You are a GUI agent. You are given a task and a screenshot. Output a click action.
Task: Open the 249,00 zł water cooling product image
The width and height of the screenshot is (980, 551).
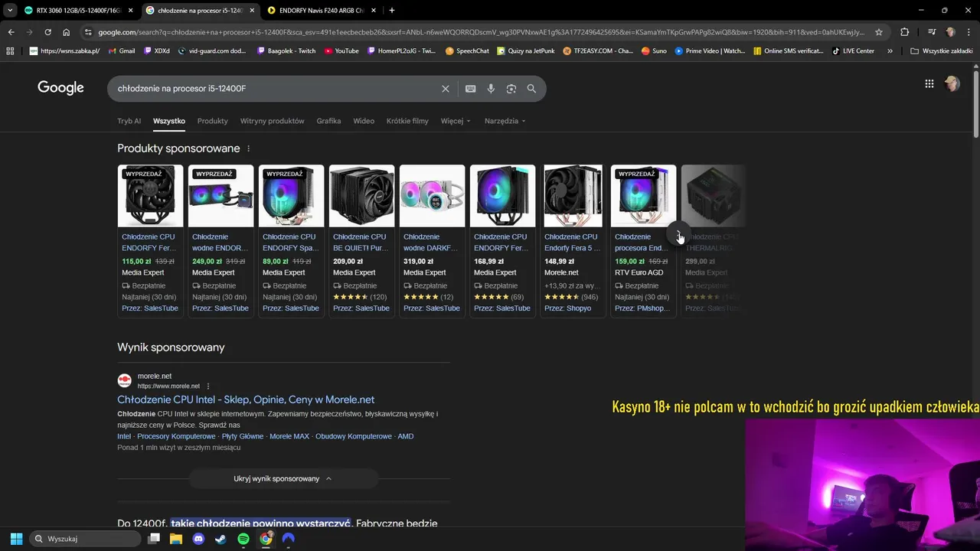pos(220,196)
